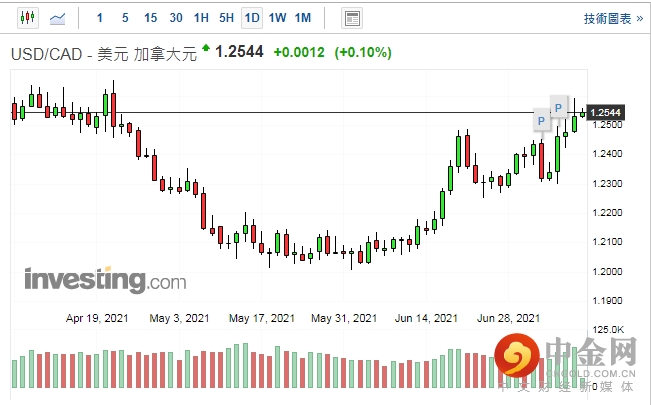
Task: Select the candlestick chart type icon
Action: (x=28, y=18)
